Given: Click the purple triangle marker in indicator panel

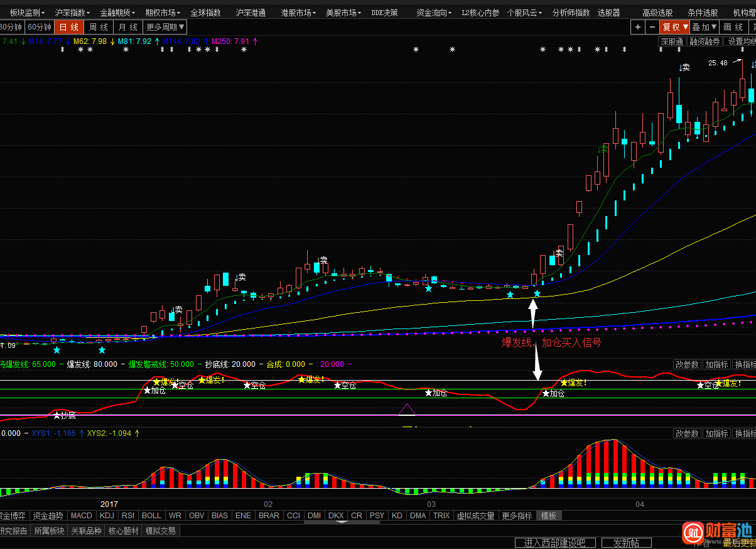Looking at the screenshot, I should (x=408, y=410).
